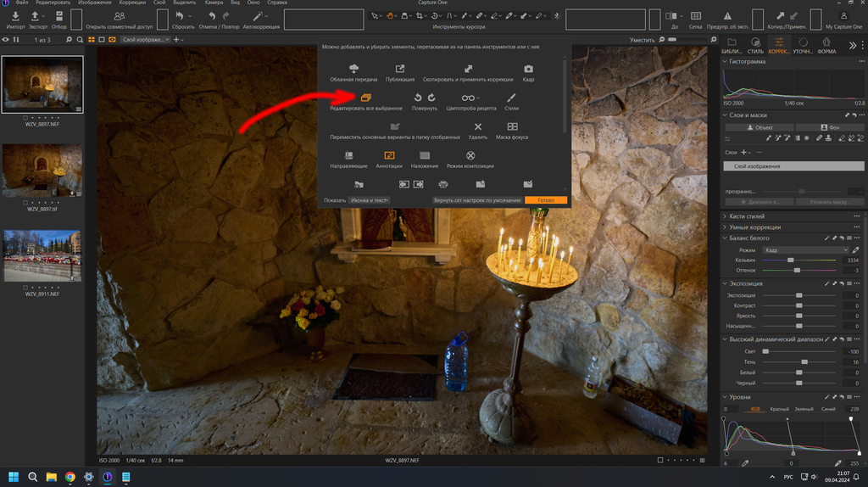The width and height of the screenshot is (868, 487).
Task: Tick the checkbox under WZV_8897.tif thumbnail
Action: (25, 203)
